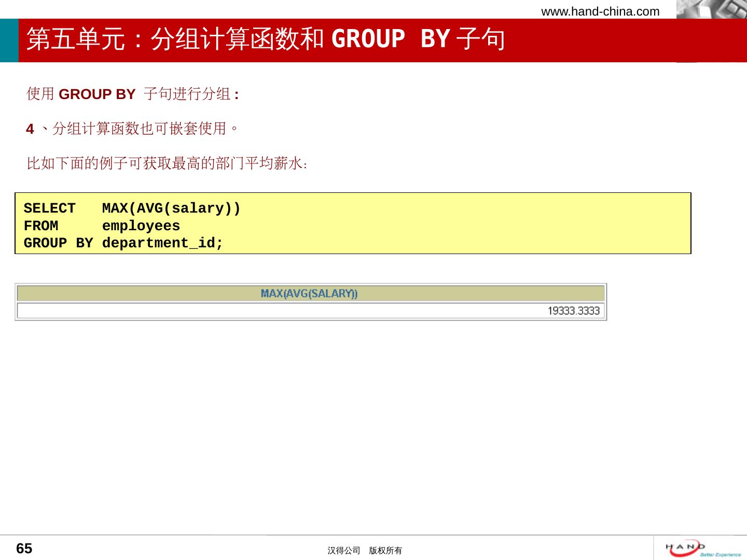Screen dimensions: 747x560
Task: Select the line '使用 GROUP BY 子句进行分组:'
Action: (x=133, y=94)
